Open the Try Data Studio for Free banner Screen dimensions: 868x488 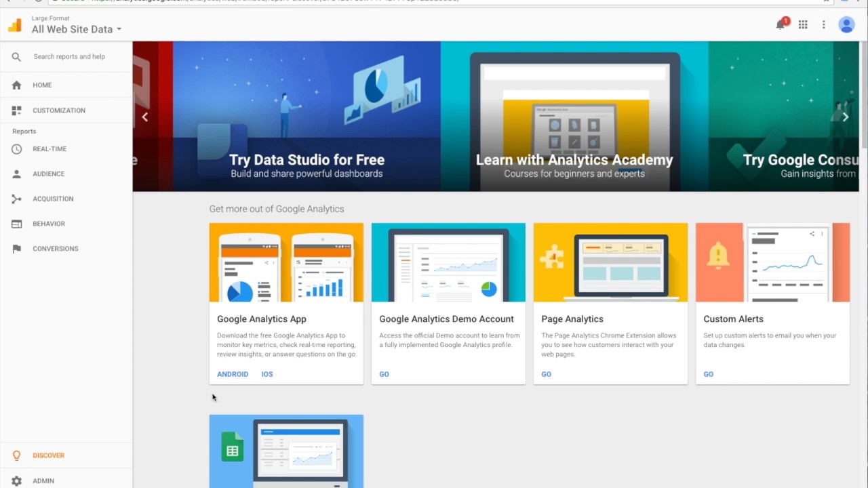tap(307, 117)
